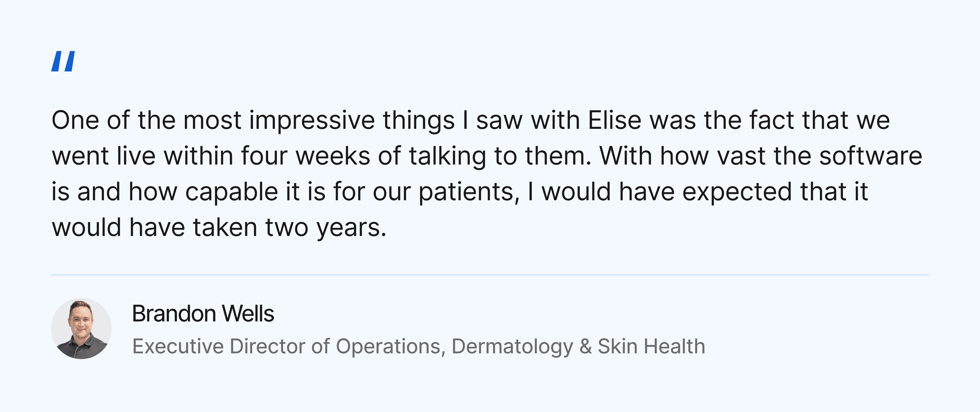Screen dimensions: 980x412
Task: Click the word impressive in the first line
Action: point(312,120)
